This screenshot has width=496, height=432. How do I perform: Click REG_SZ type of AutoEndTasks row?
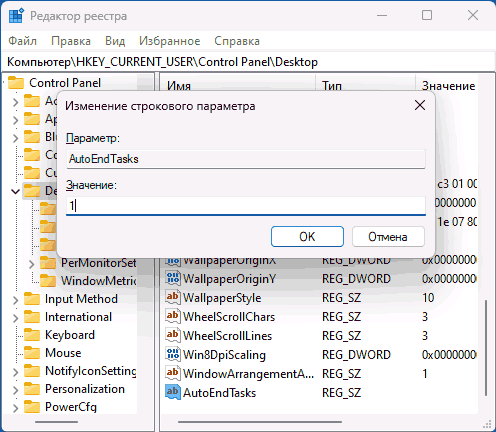[x=341, y=393]
